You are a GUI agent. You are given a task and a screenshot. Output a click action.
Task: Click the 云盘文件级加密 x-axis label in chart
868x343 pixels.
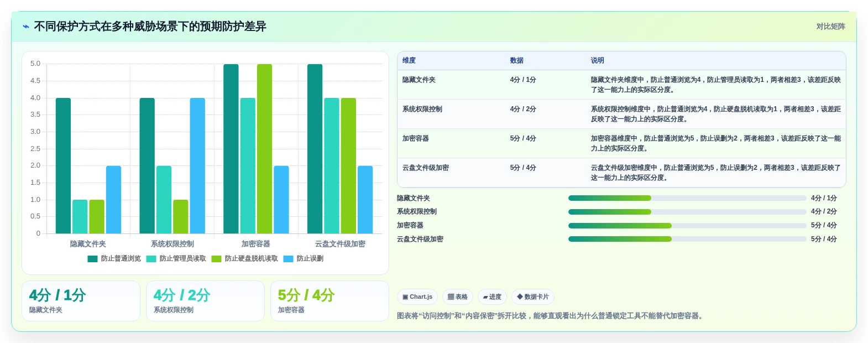coord(340,244)
